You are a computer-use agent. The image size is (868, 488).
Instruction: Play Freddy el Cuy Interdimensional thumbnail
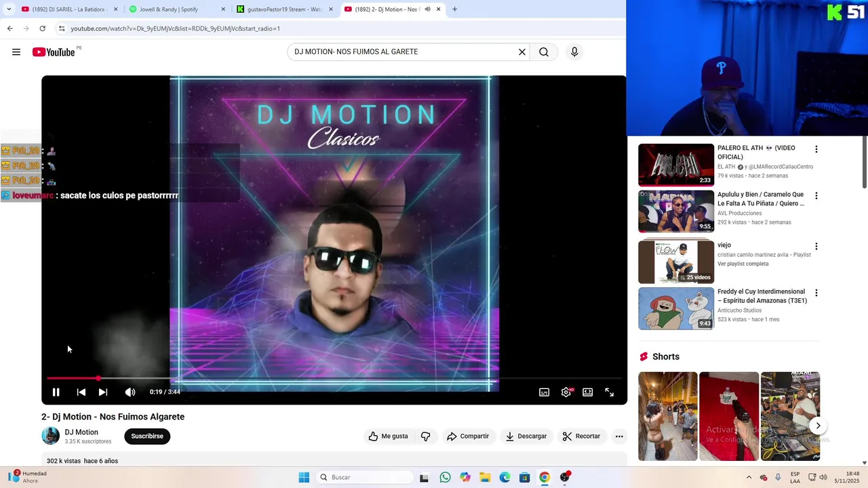[x=676, y=308]
